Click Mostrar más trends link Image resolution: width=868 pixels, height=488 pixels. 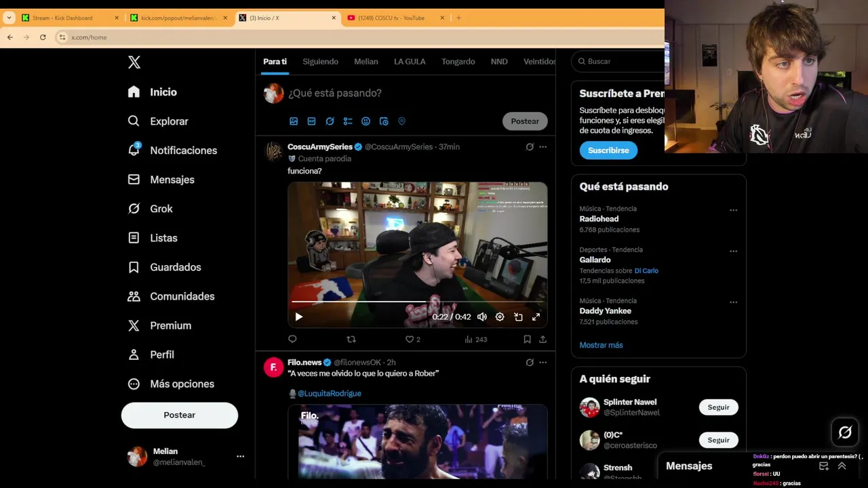click(x=601, y=345)
